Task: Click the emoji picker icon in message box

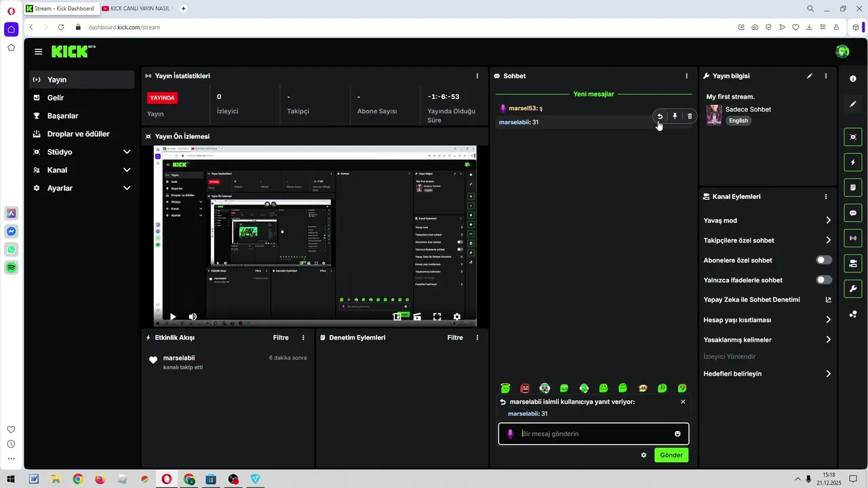Action: (677, 434)
